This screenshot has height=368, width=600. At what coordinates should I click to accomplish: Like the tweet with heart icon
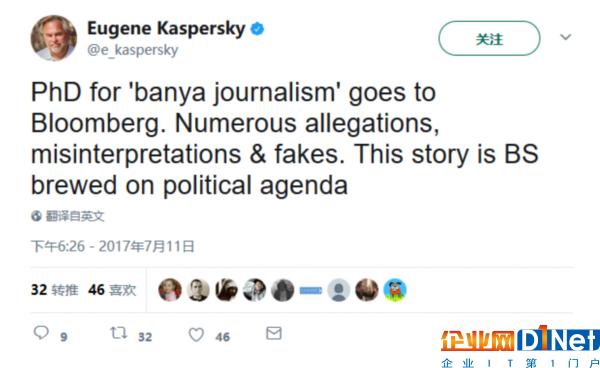pos(196,335)
